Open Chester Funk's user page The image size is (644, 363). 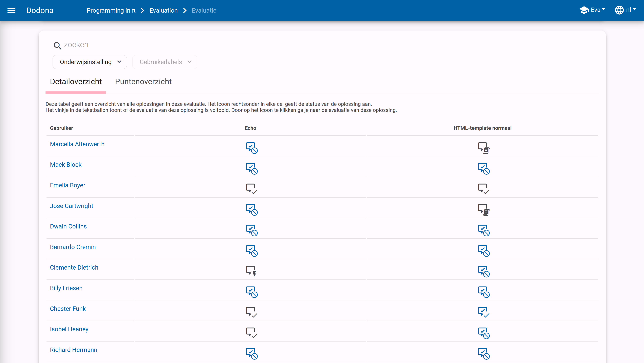tap(68, 309)
